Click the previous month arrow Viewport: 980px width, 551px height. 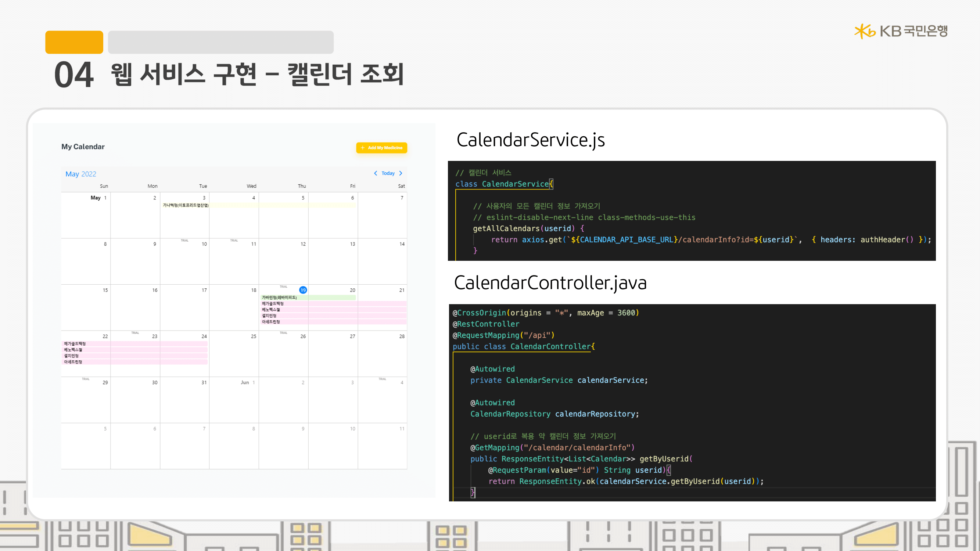point(376,173)
